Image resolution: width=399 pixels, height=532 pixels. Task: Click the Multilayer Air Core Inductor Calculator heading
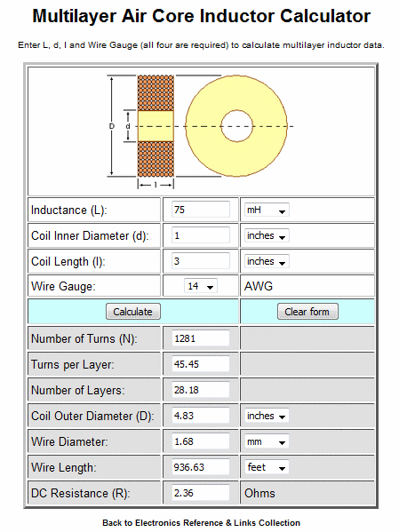click(x=202, y=16)
